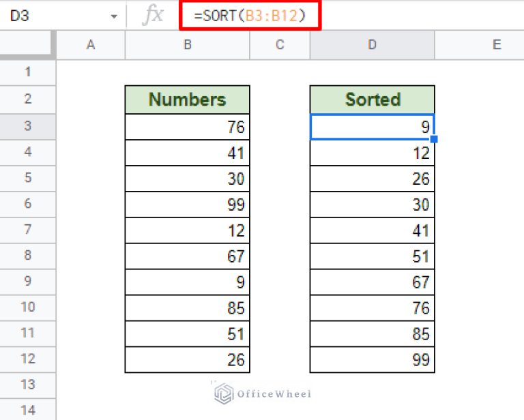Select cell B9 containing 9
This screenshot has height=420, width=524.
(x=187, y=282)
